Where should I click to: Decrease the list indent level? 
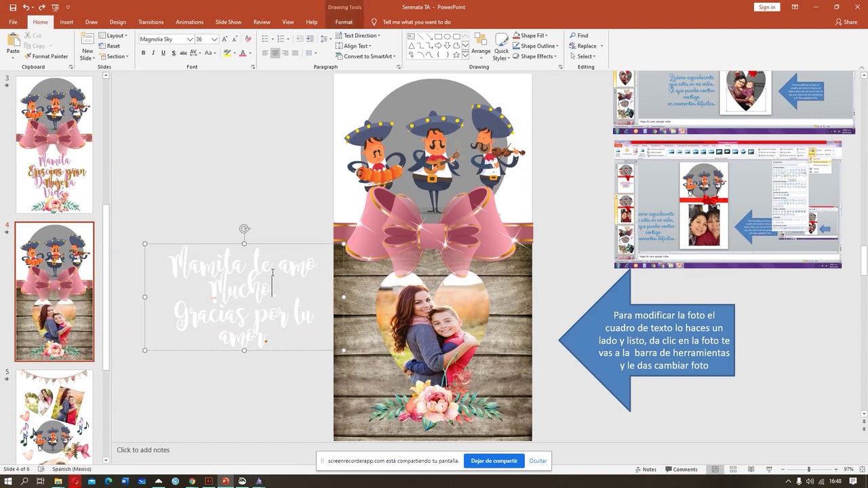(300, 39)
